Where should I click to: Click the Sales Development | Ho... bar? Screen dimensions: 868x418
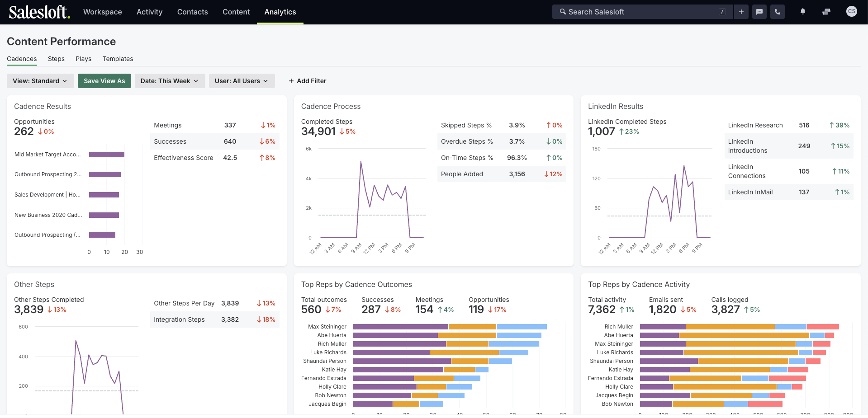pyautogui.click(x=104, y=195)
